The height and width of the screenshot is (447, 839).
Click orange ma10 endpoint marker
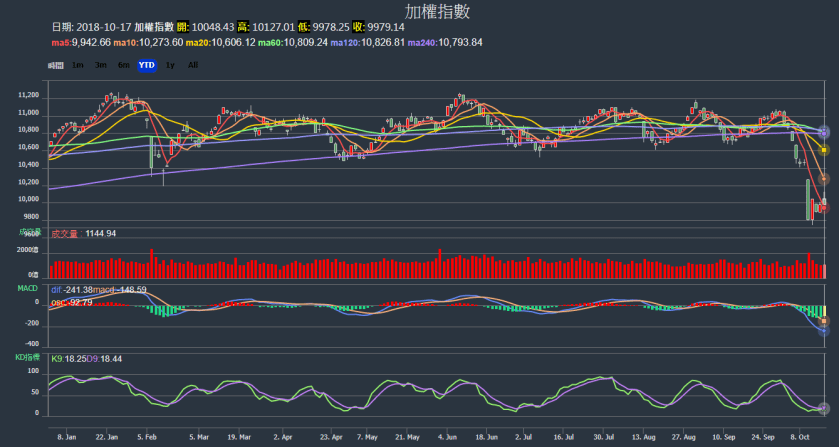[x=824, y=178]
